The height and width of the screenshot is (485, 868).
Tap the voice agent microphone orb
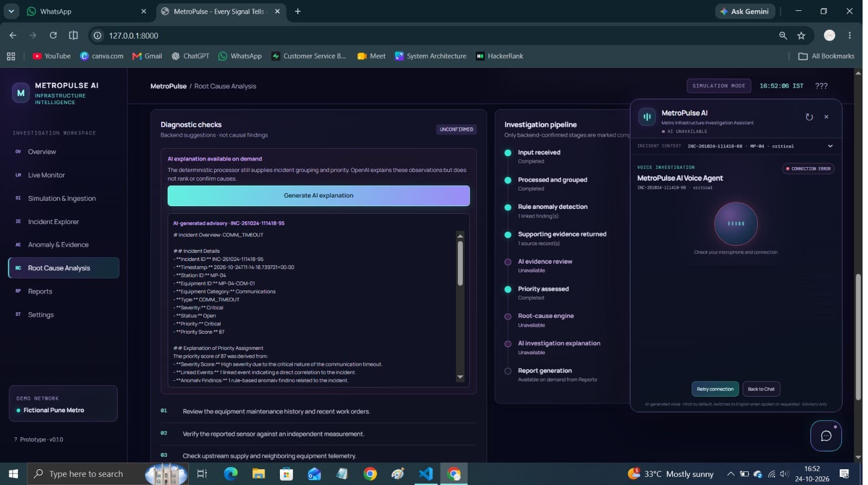(x=736, y=224)
